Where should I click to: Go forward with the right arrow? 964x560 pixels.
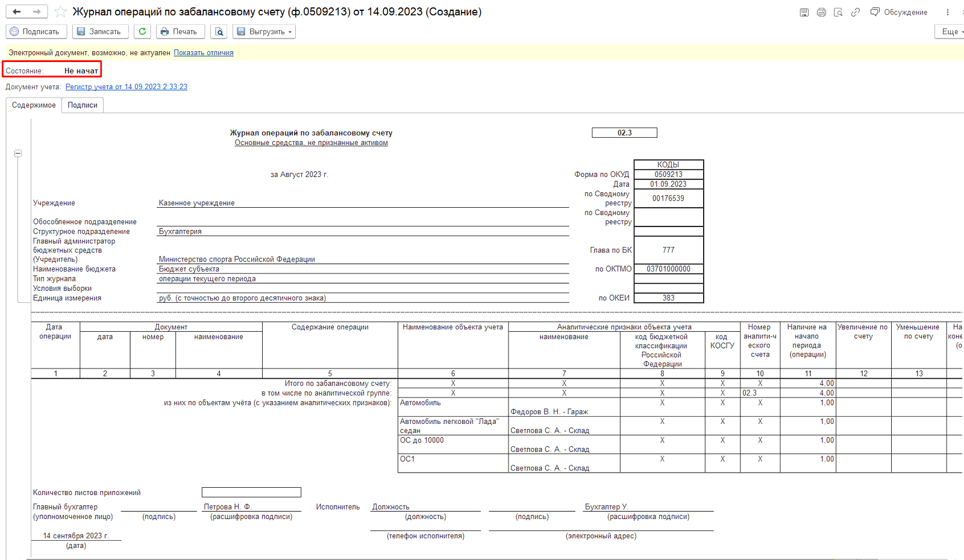[37, 11]
